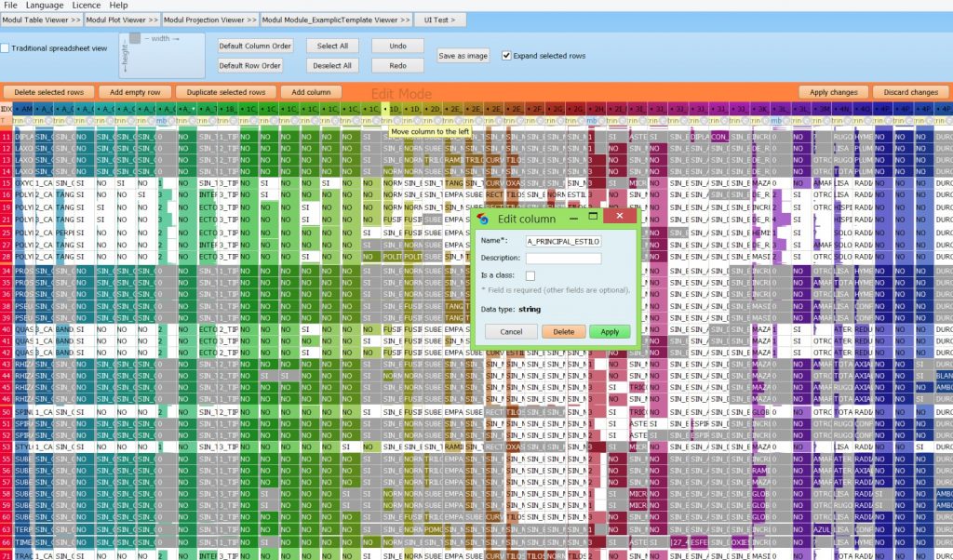Click the Description input field

(x=564, y=258)
